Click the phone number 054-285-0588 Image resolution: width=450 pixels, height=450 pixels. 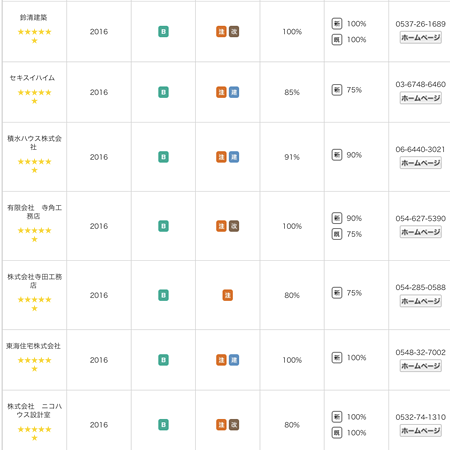(x=421, y=287)
